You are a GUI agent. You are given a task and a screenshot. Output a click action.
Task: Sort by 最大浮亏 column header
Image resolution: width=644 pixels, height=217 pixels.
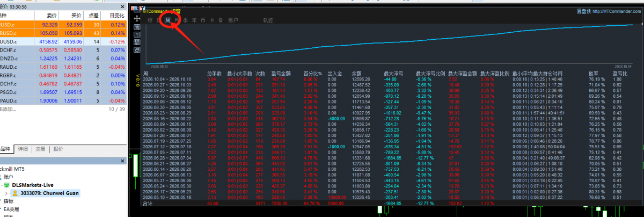393,73
